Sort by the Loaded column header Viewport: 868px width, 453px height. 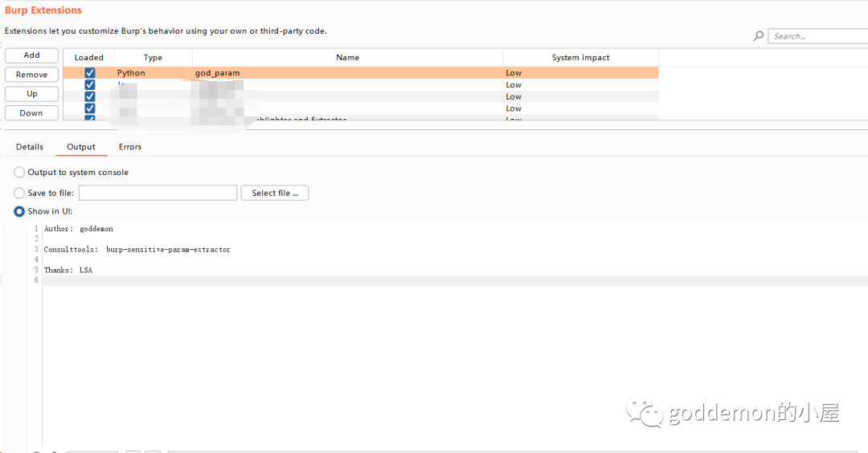(89, 58)
